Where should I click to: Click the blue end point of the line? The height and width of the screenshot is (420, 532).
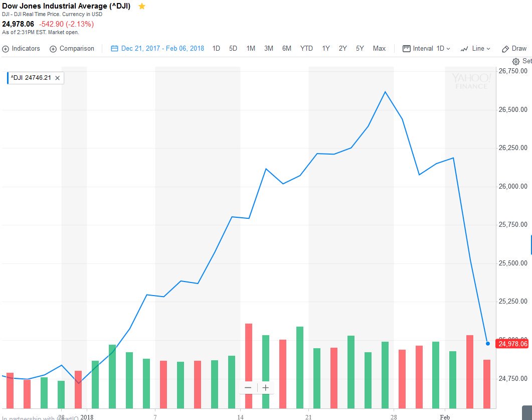coord(488,344)
